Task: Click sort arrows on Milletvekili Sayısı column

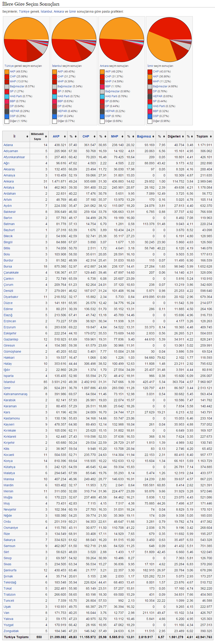Action: tap(46, 137)
